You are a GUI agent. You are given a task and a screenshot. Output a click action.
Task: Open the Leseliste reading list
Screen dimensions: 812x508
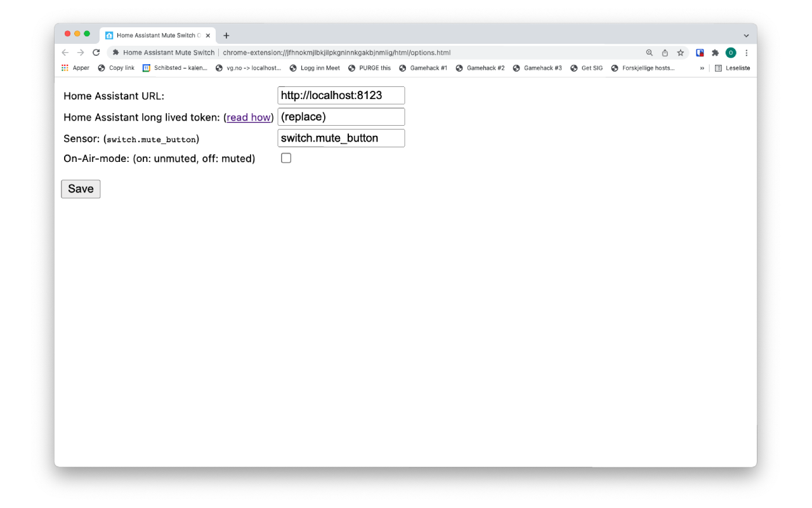pos(732,68)
